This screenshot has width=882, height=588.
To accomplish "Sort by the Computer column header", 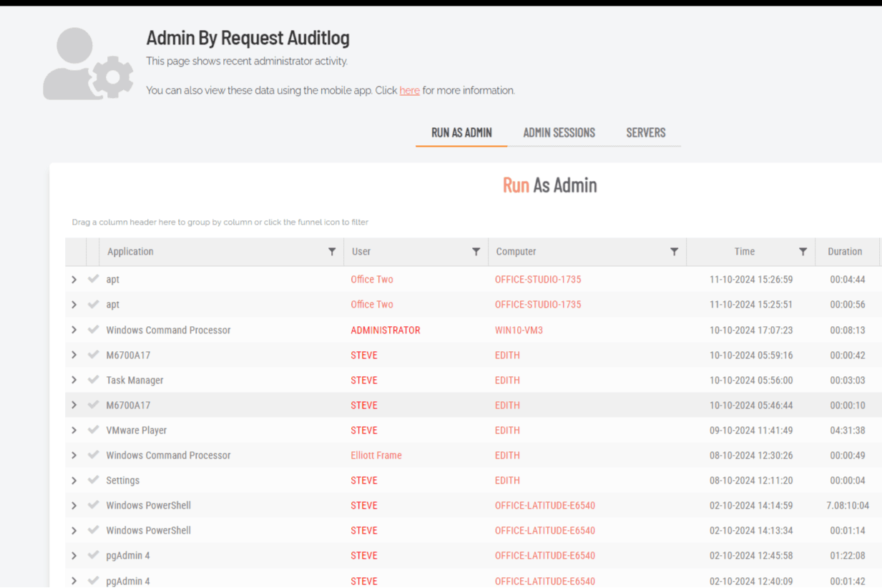I will tap(516, 251).
